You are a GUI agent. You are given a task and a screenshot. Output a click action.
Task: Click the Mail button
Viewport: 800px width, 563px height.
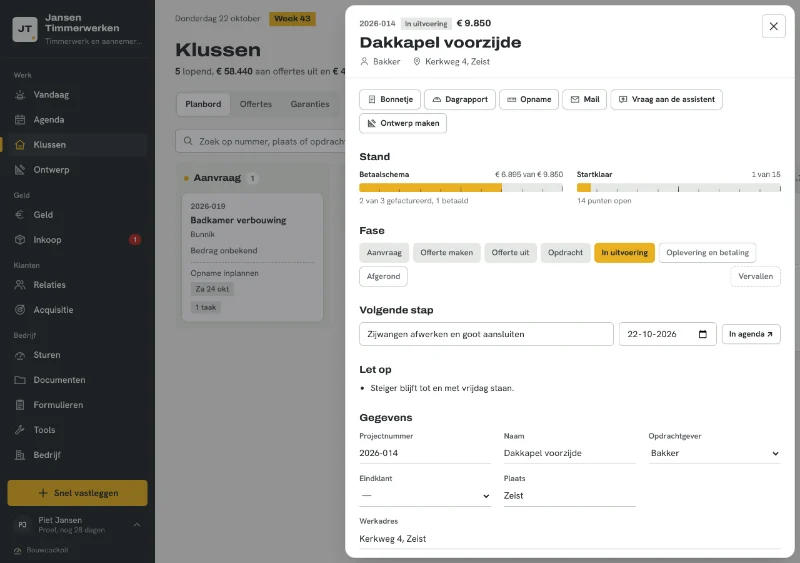[x=584, y=99]
